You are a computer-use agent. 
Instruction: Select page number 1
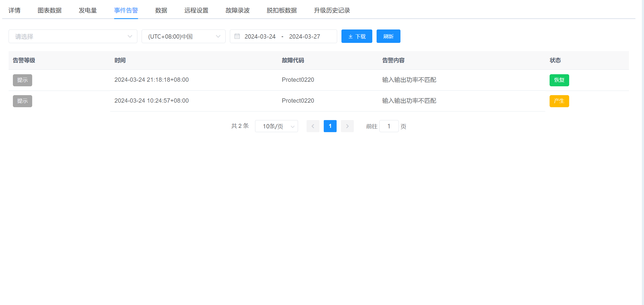pyautogui.click(x=330, y=126)
